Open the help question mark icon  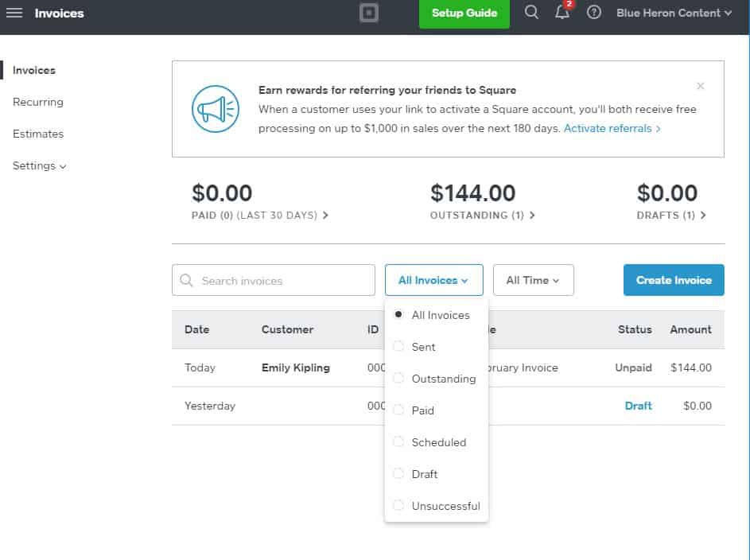(x=593, y=13)
